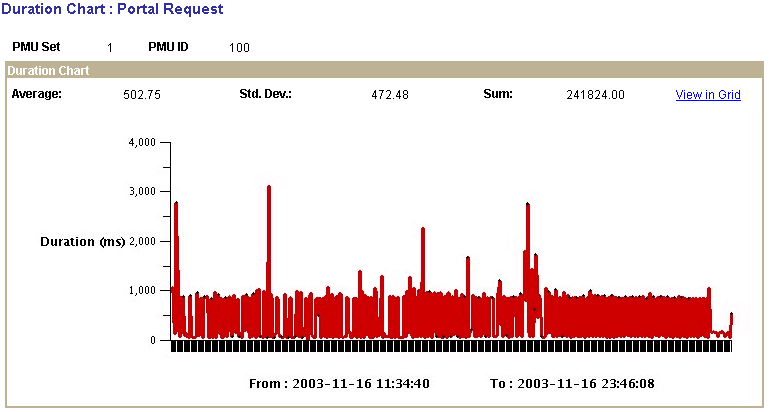Click the first spike at the chart's left edge
This screenshot has width=769, height=412.
coord(176,206)
